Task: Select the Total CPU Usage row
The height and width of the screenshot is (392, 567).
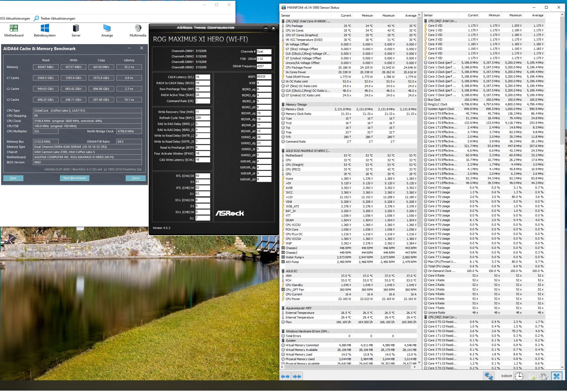Action: tap(484, 266)
